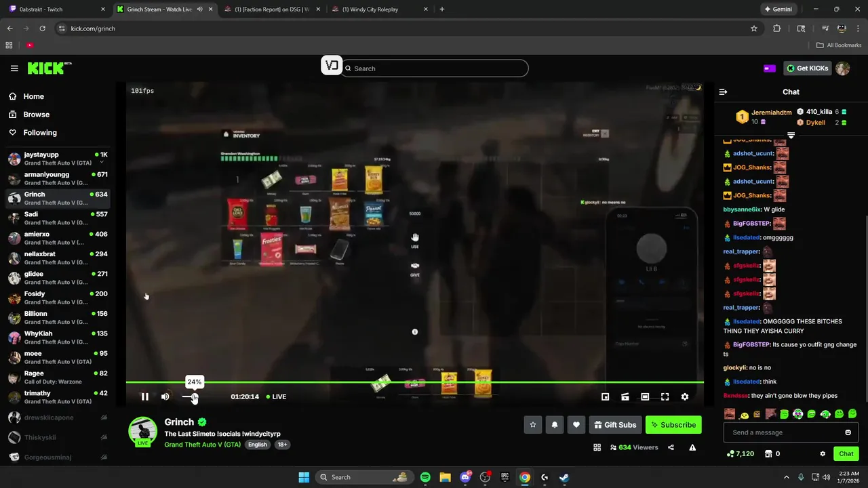Open Spotify from the taskbar
868x488 pixels.
pos(425,477)
